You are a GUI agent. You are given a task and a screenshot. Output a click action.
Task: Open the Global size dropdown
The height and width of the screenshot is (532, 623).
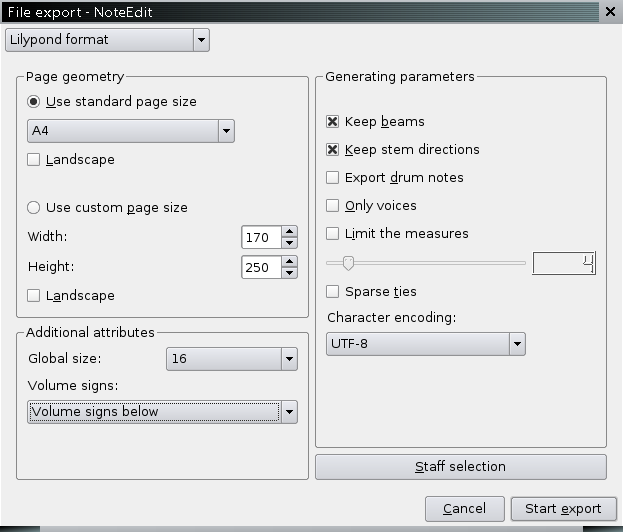pos(289,359)
